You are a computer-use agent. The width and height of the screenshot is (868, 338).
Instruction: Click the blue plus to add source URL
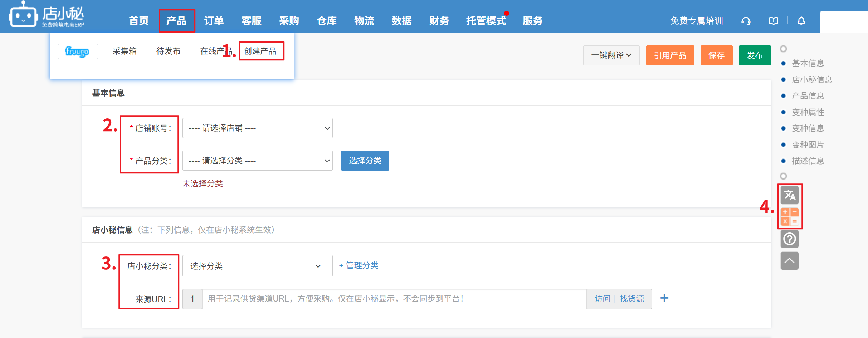coord(664,298)
